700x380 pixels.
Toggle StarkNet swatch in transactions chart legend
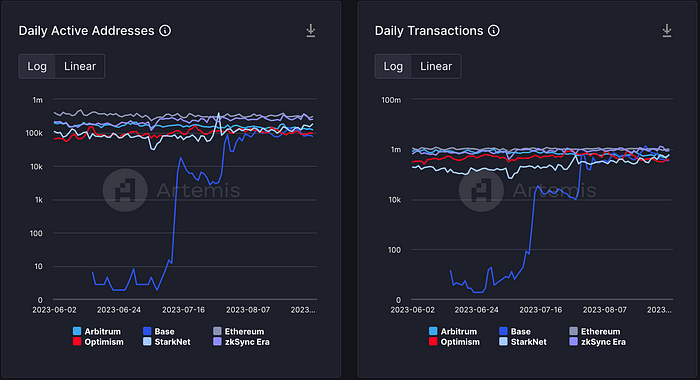(503, 342)
